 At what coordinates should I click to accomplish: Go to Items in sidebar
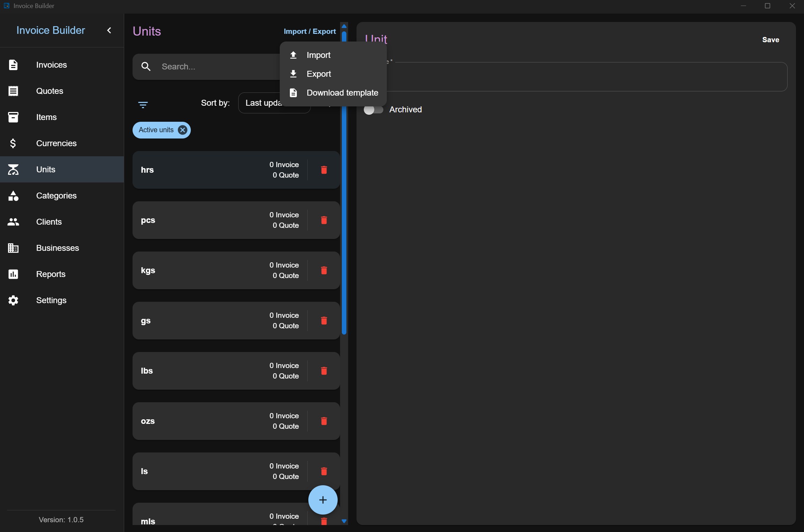pyautogui.click(x=62, y=117)
